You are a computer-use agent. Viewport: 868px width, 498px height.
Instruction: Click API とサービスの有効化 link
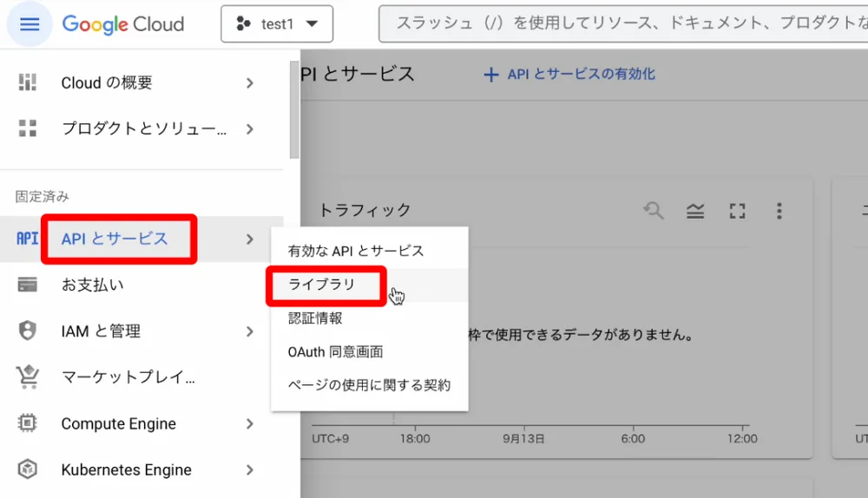pyautogui.click(x=582, y=74)
